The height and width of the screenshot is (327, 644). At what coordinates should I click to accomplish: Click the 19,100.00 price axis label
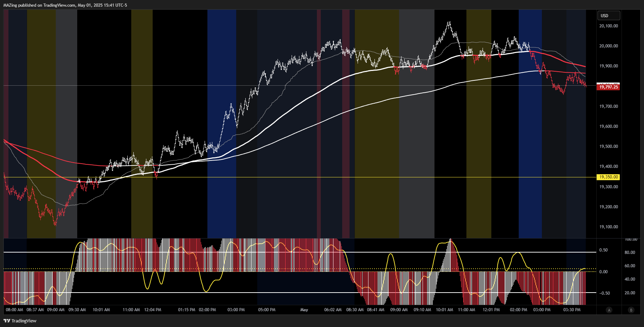pyautogui.click(x=609, y=227)
